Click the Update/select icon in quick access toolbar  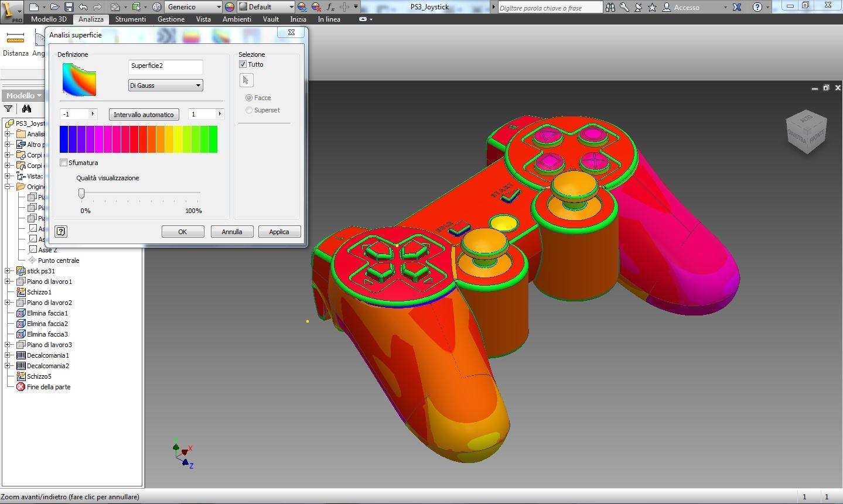136,7
